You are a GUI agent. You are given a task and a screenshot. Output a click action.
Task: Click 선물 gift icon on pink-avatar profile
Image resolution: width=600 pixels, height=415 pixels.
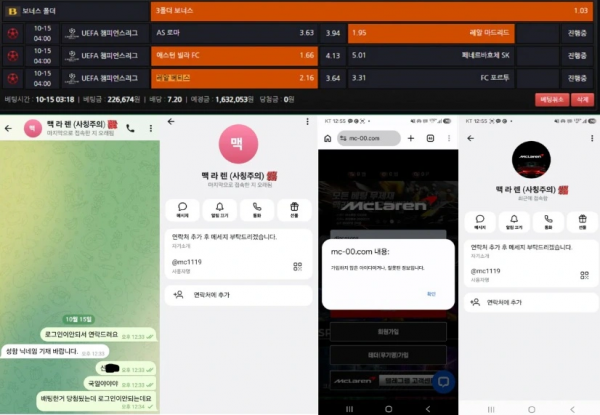294,210
